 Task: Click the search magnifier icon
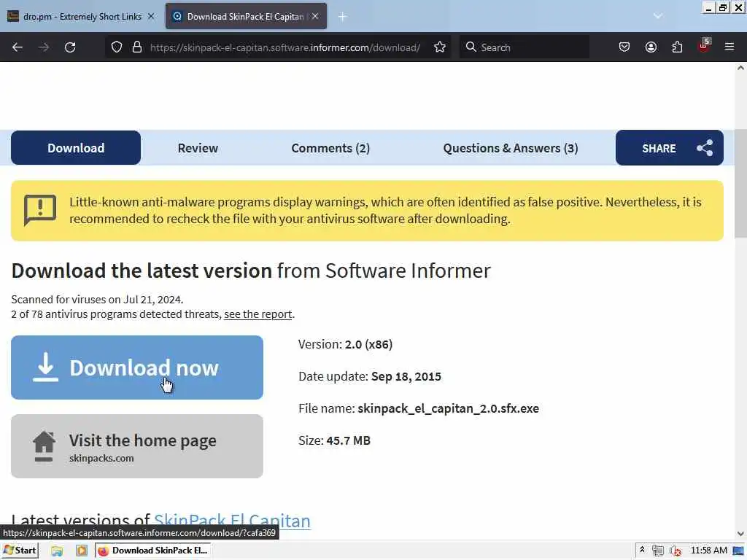click(x=471, y=47)
